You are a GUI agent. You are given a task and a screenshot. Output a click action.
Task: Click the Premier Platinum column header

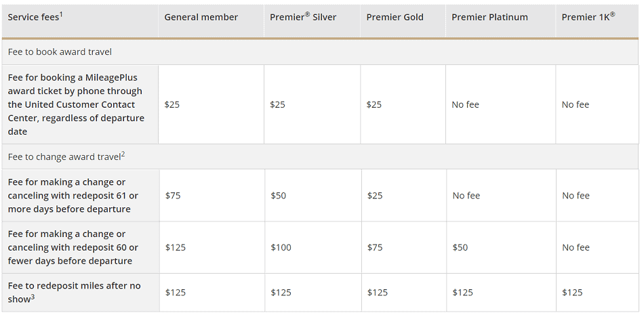[489, 17]
